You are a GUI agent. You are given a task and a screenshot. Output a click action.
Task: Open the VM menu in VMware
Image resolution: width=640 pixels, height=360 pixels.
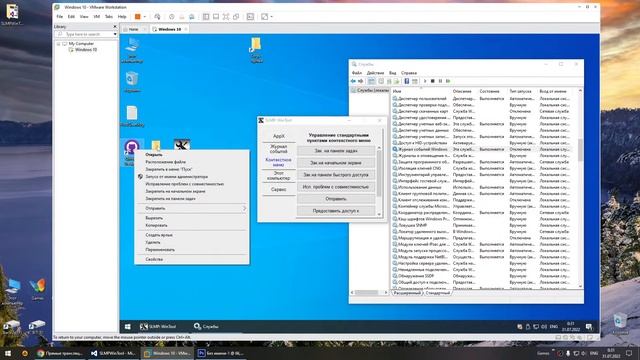point(97,17)
